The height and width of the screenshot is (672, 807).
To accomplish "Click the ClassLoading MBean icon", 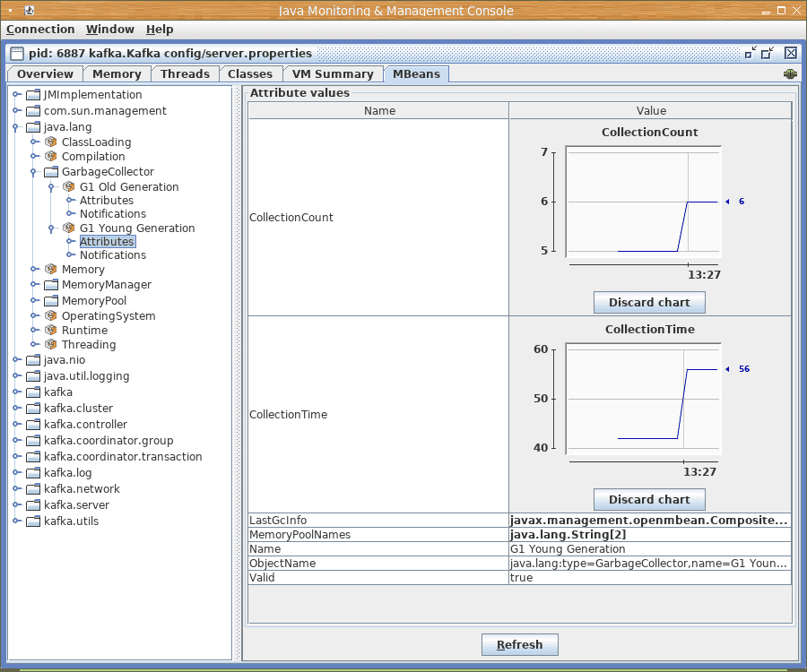I will tap(51, 142).
